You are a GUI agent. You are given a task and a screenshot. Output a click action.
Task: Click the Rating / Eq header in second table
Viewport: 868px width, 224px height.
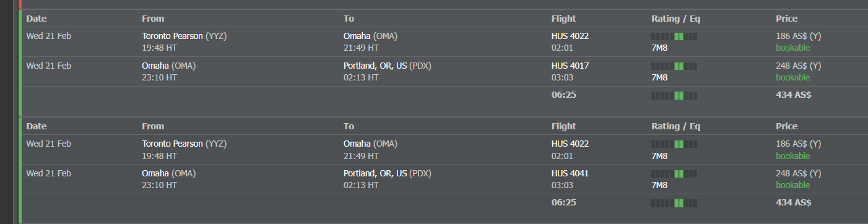click(675, 126)
